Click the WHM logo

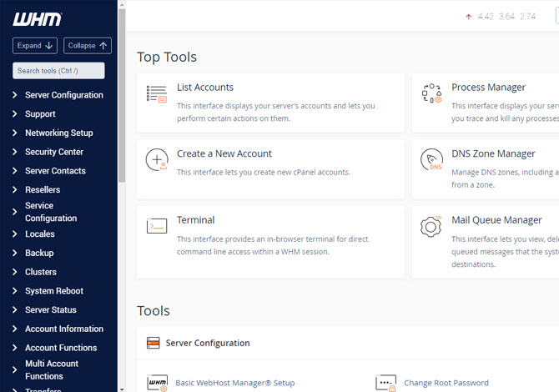tap(36, 18)
